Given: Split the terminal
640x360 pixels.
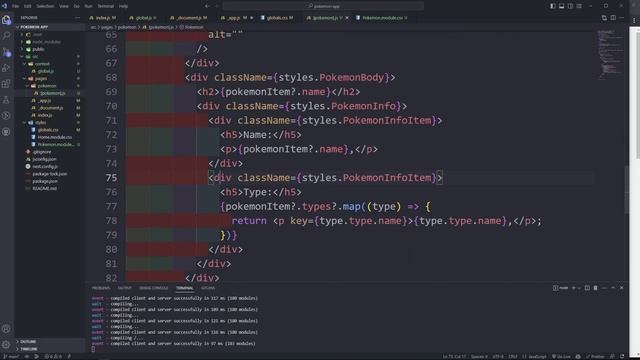Looking at the screenshot, I should (x=587, y=288).
